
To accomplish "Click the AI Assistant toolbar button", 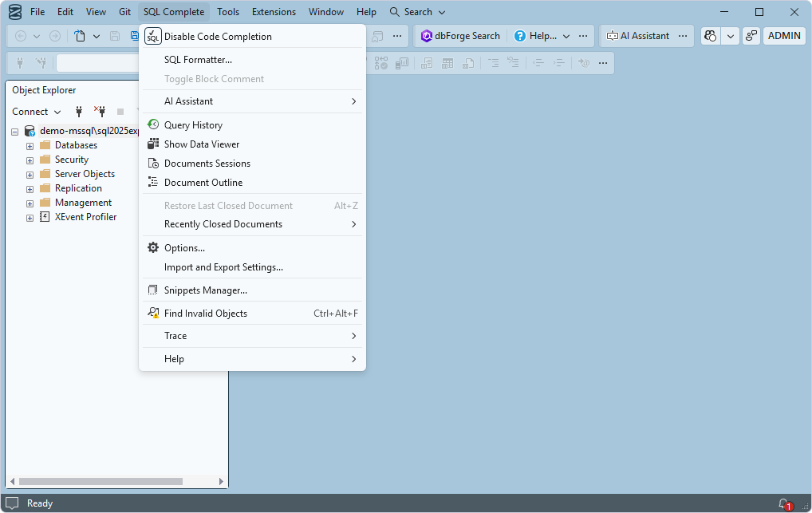I will pyautogui.click(x=638, y=36).
